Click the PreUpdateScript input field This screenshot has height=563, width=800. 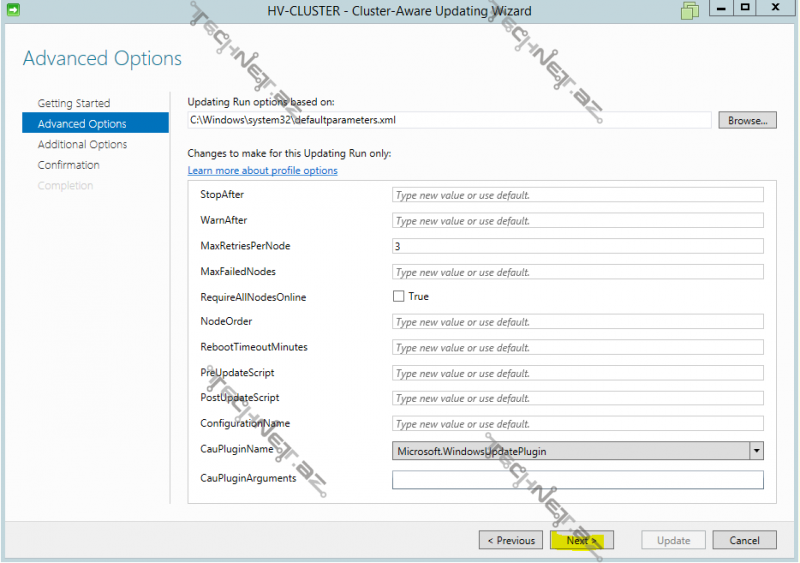click(x=577, y=373)
